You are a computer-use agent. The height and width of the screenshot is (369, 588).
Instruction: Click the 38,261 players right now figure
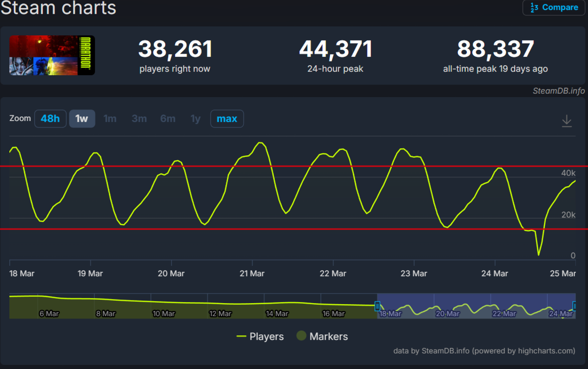[175, 49]
